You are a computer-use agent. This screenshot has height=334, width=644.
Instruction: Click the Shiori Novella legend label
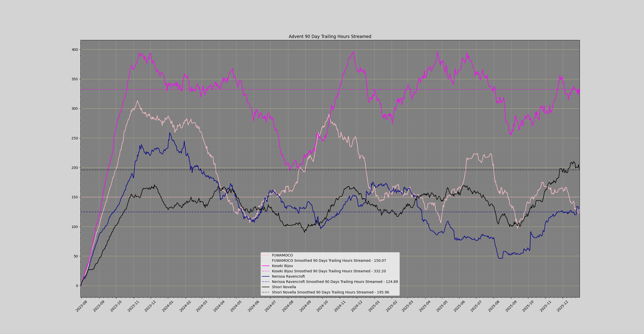coord(284,287)
